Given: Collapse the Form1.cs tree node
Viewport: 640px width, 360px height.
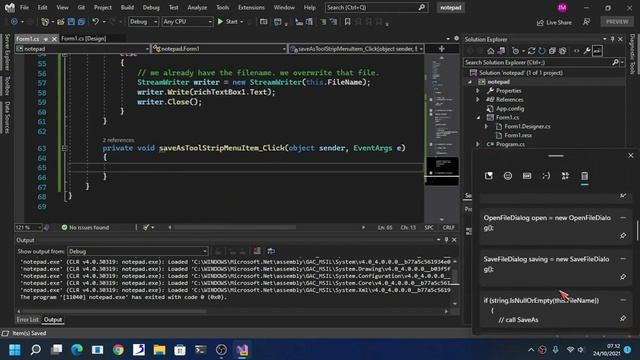Looking at the screenshot, I should [x=478, y=118].
